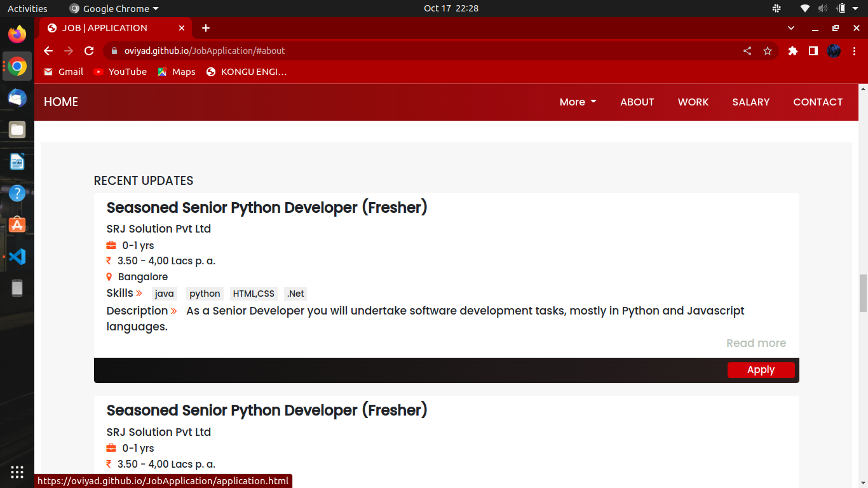Open the Google Chrome menu in the top bar
The width and height of the screenshot is (868, 488).
(113, 8)
